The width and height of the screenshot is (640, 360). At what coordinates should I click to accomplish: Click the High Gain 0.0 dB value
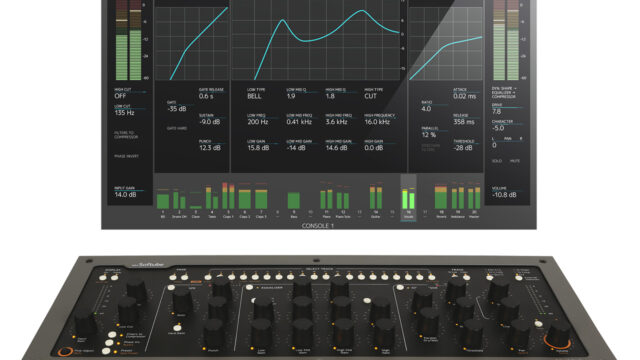(374, 148)
